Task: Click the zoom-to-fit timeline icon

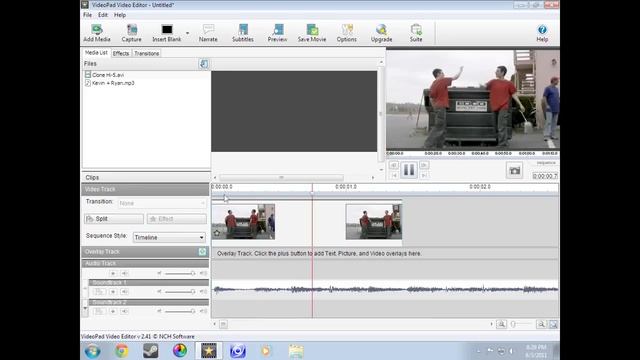Action: (553, 324)
